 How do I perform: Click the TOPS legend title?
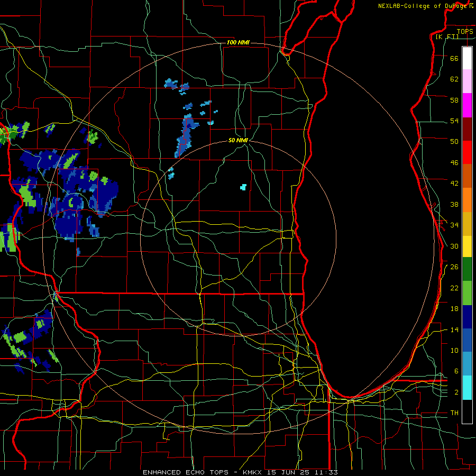coord(465,31)
